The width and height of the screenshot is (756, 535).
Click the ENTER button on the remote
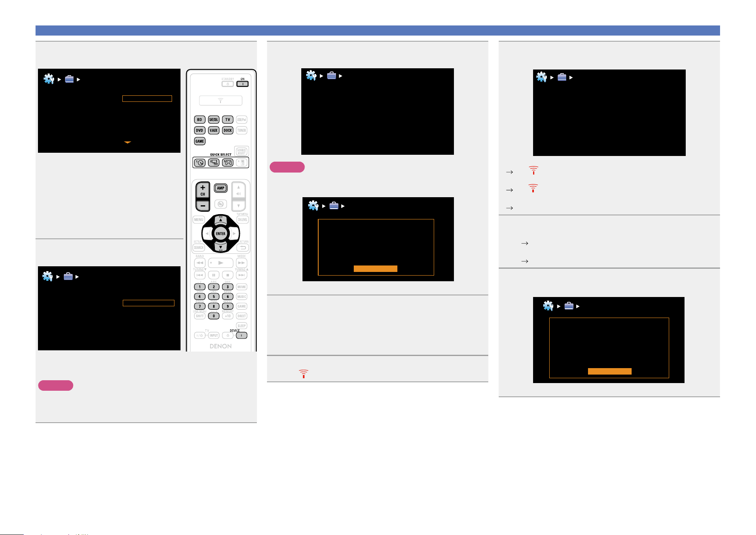click(220, 234)
